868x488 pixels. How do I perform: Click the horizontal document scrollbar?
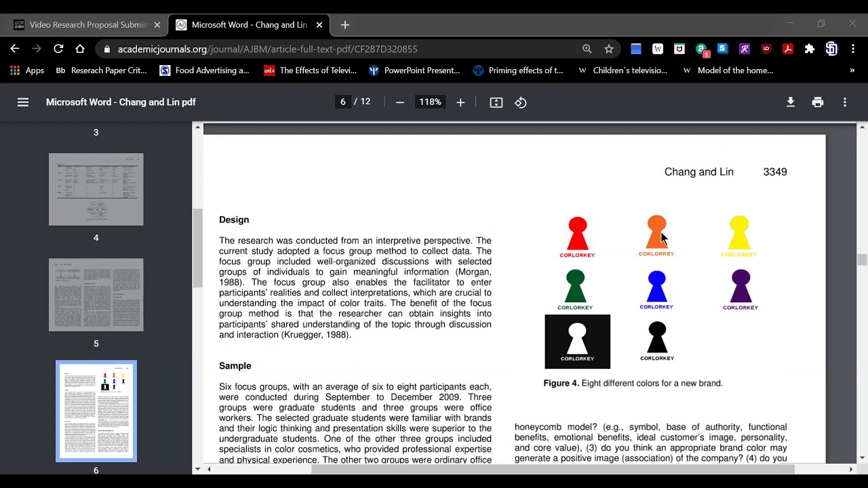click(x=553, y=469)
